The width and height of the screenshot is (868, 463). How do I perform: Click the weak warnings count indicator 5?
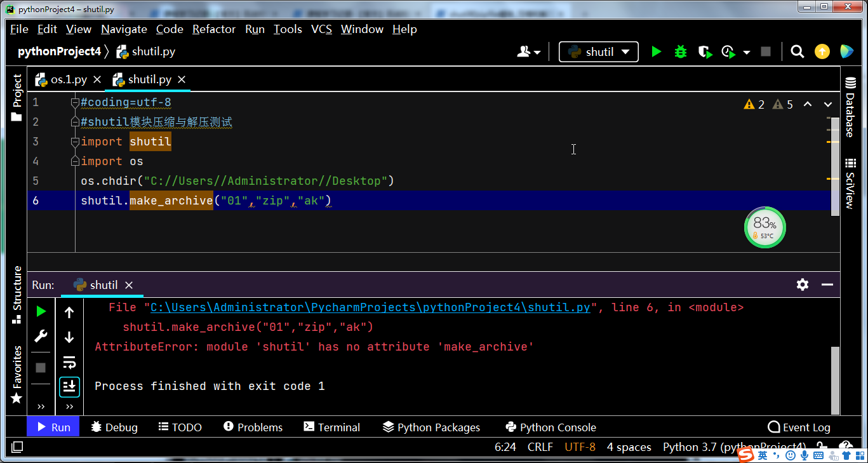783,105
